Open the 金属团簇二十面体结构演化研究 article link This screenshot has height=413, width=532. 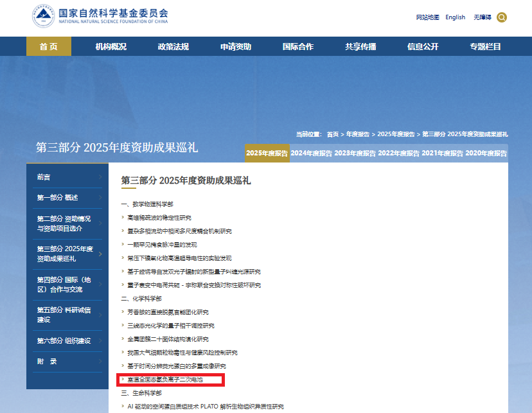pos(168,339)
